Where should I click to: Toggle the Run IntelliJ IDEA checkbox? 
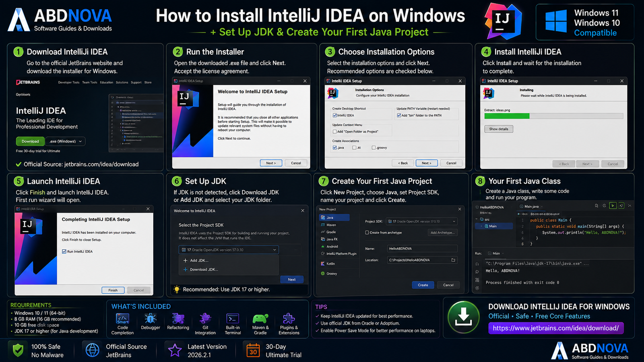64,251
